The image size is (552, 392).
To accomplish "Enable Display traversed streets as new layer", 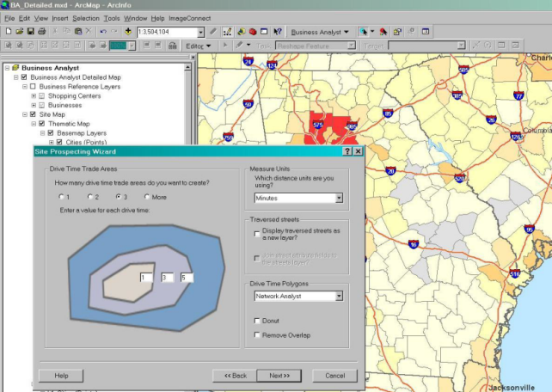I will point(257,234).
